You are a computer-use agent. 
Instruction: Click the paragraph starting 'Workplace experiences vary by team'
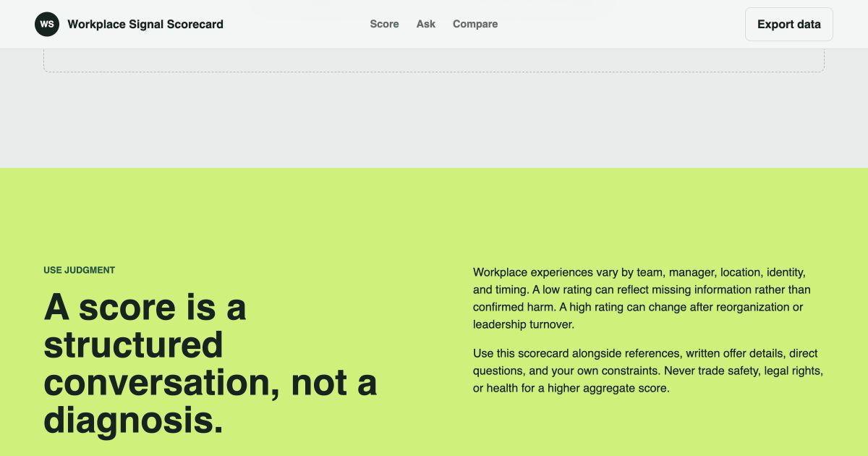642,298
